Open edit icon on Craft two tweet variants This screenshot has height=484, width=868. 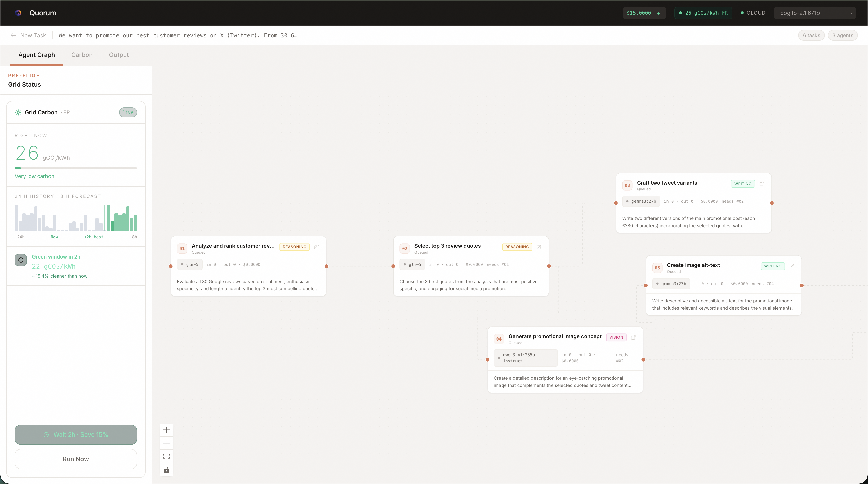tap(761, 184)
